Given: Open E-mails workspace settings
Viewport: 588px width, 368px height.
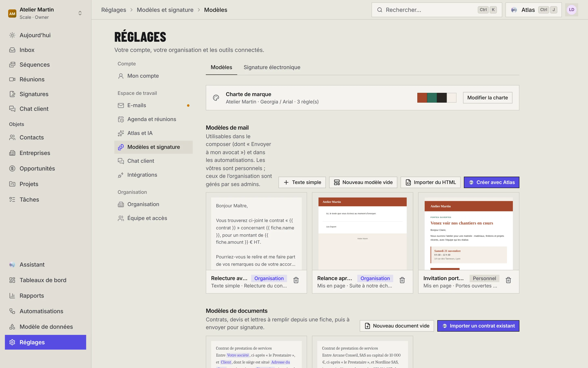Looking at the screenshot, I should click(154, 105).
